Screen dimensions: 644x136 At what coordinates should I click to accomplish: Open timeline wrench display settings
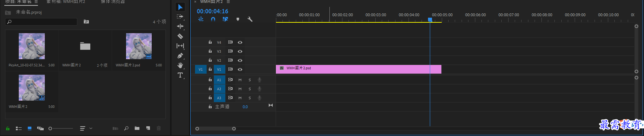click(x=250, y=19)
